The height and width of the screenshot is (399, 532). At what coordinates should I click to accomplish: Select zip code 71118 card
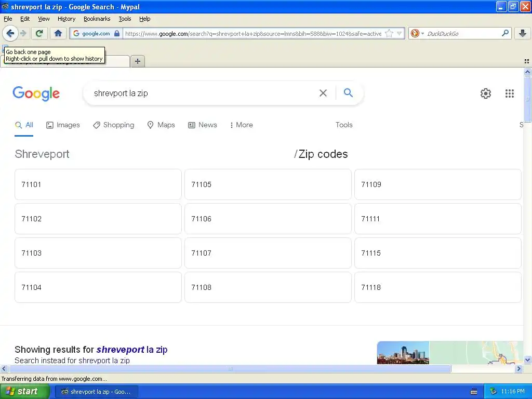pyautogui.click(x=438, y=287)
